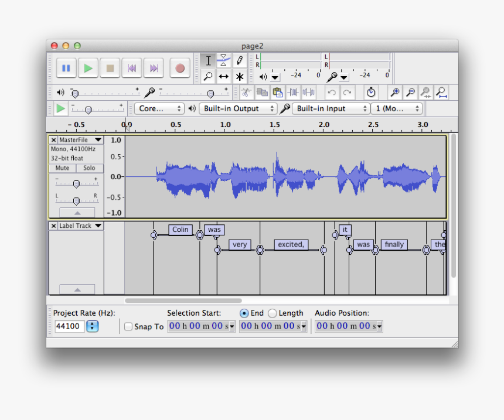Click the Silence audio icon
The image size is (504, 420).
click(x=308, y=93)
